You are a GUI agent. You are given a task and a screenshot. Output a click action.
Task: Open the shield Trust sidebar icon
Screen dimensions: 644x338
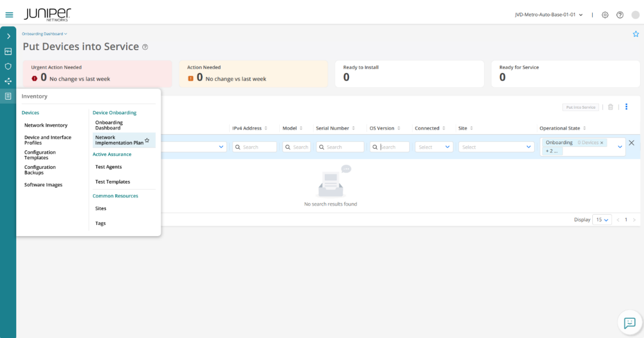click(8, 66)
